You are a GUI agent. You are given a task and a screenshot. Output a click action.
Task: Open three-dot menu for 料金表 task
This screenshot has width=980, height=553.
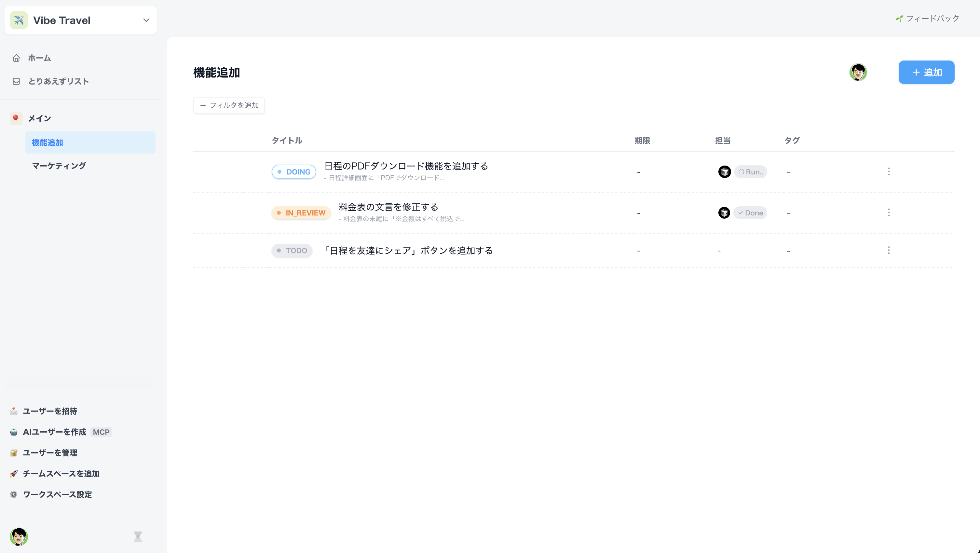889,213
